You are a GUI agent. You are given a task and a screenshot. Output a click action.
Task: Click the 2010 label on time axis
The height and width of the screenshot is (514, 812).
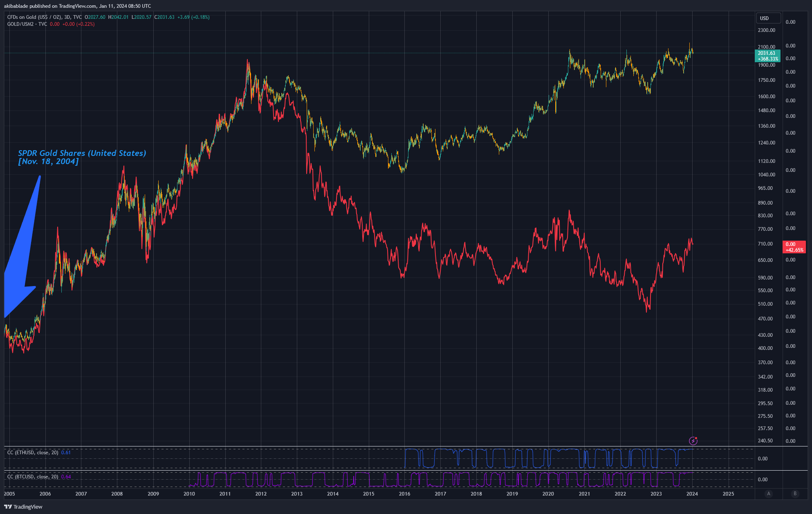189,494
